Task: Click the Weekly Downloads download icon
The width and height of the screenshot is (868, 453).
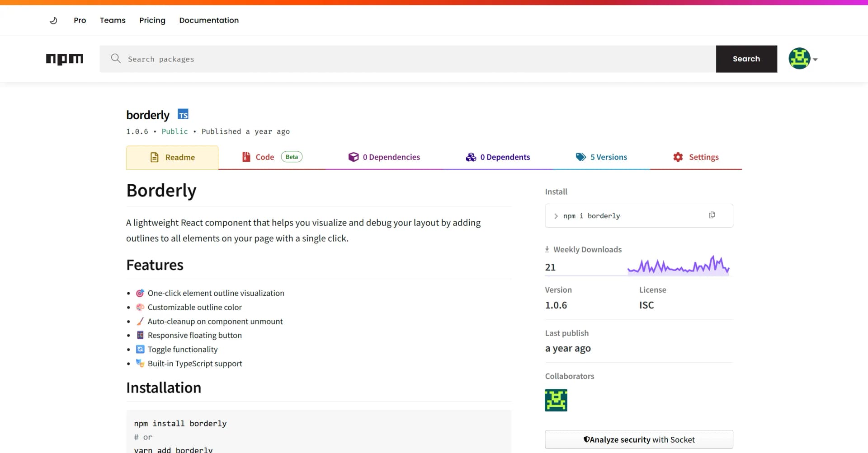Action: pos(547,249)
